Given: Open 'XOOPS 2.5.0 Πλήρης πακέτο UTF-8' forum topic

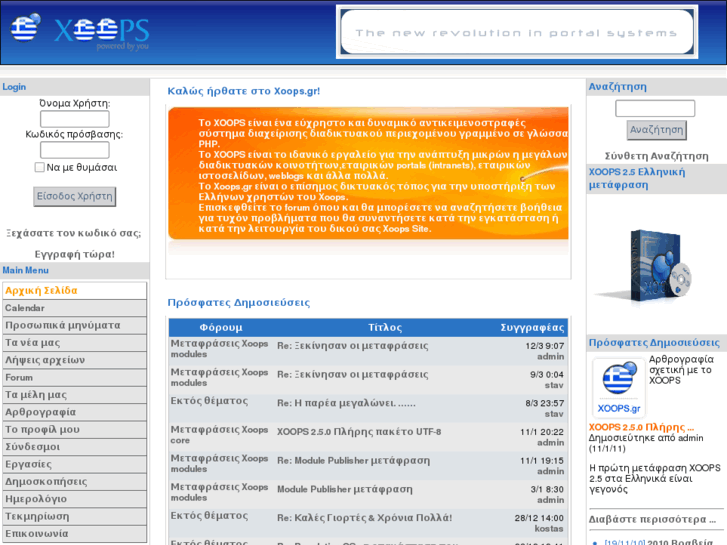Looking at the screenshot, I should (x=359, y=432).
